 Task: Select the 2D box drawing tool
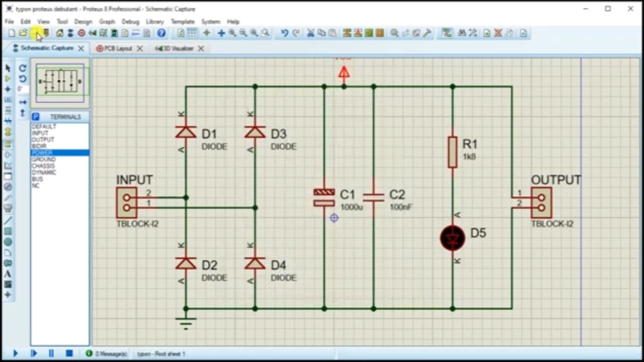(8, 231)
